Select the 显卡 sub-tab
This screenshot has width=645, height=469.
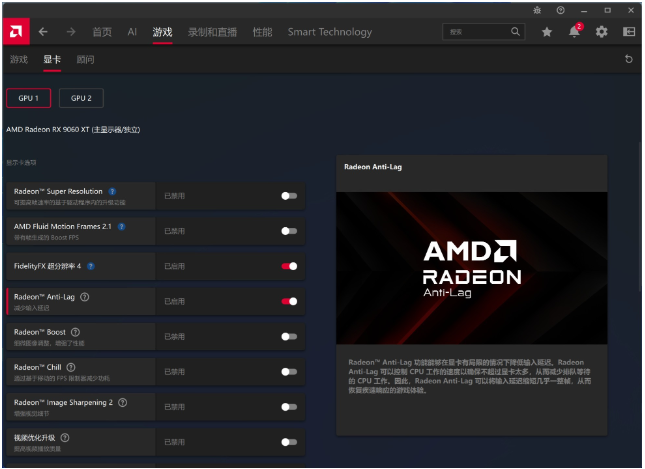tap(52, 59)
